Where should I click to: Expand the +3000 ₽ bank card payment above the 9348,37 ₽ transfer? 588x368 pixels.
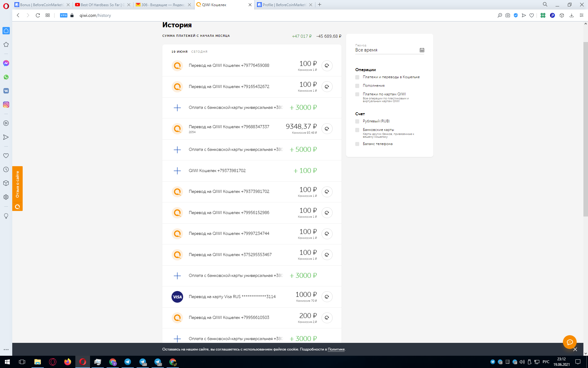(252, 108)
